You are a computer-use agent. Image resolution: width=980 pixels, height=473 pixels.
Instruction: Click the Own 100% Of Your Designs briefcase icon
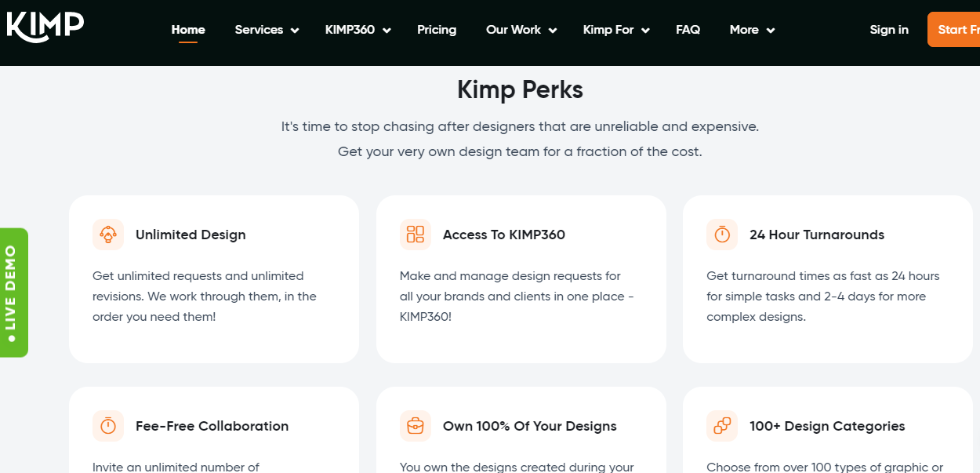pos(416,426)
